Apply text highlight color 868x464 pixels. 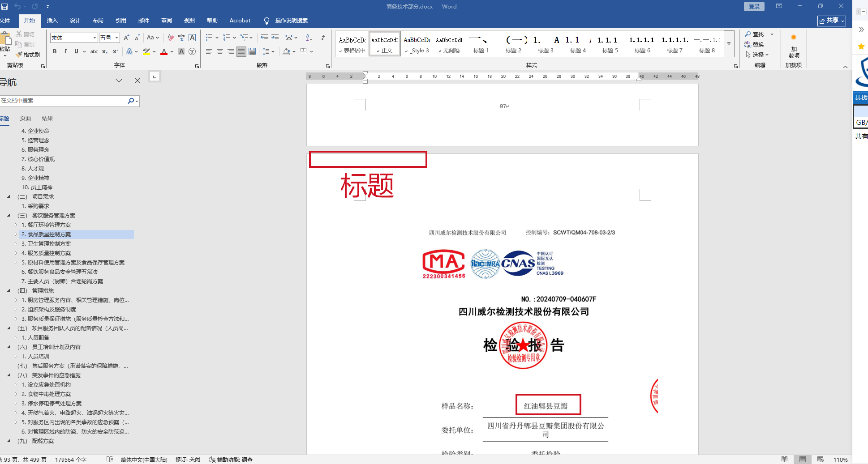pyautogui.click(x=146, y=51)
